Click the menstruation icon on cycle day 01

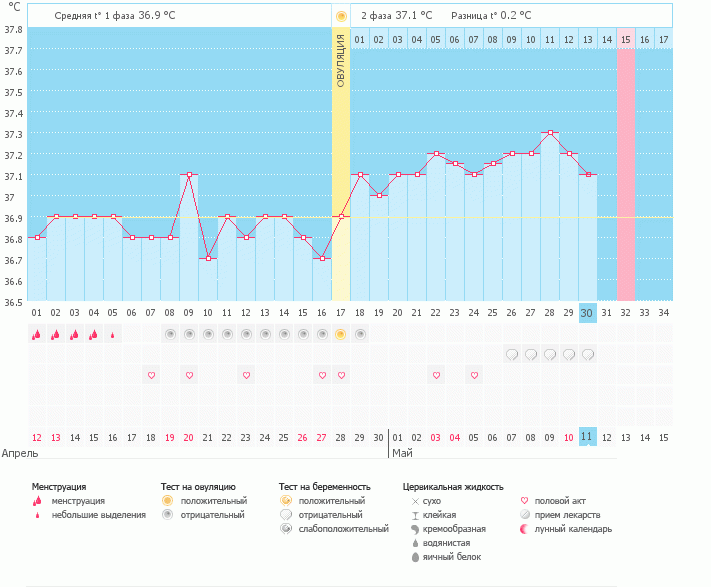37,334
